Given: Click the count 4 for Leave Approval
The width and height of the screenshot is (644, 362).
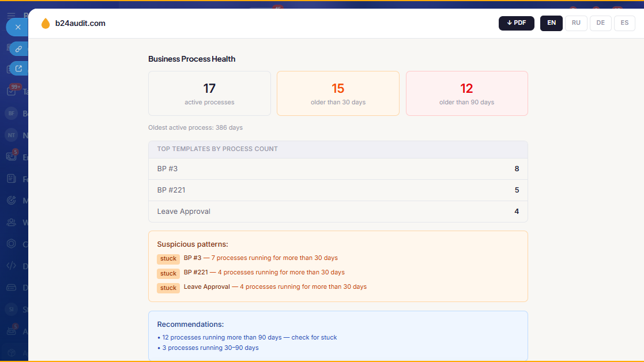Looking at the screenshot, I should tap(517, 212).
